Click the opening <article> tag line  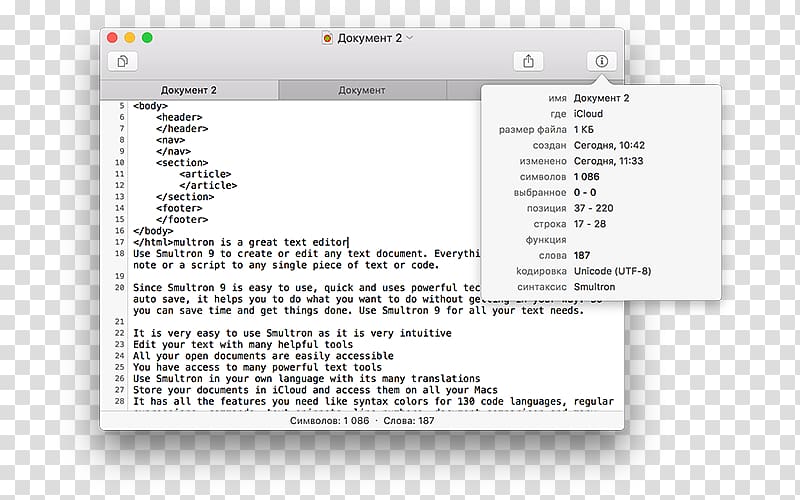[x=205, y=174]
